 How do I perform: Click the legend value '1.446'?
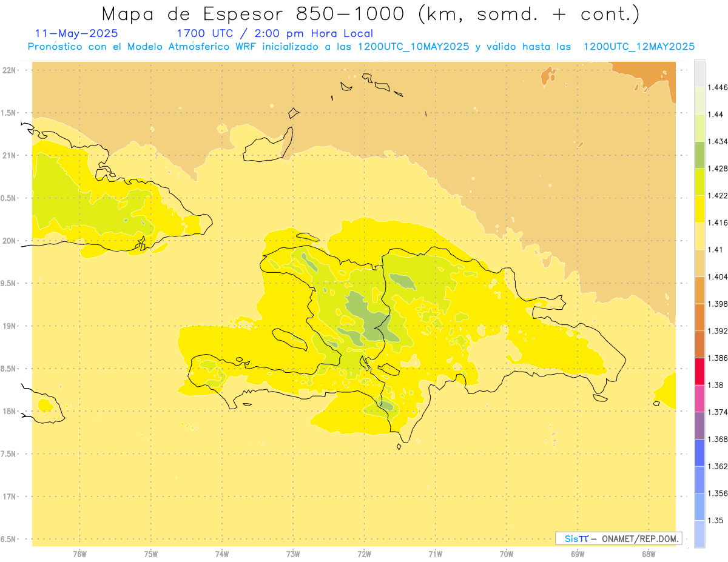pyautogui.click(x=717, y=87)
